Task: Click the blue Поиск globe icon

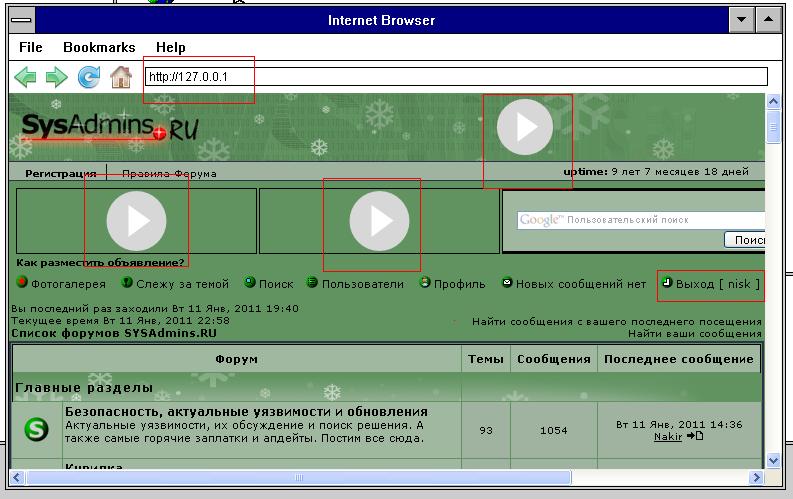Action: pos(250,282)
